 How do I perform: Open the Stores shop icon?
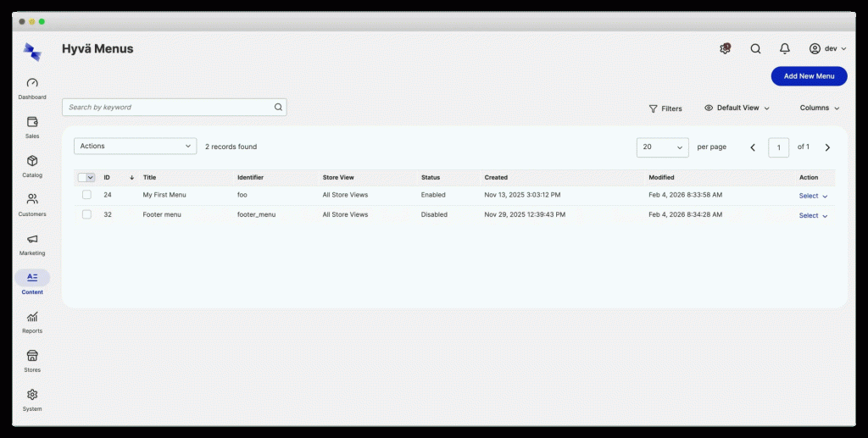(x=32, y=356)
